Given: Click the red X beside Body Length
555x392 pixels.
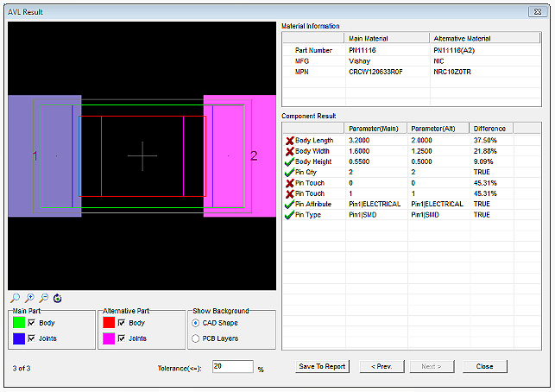Looking at the screenshot, I should pyautogui.click(x=289, y=140).
